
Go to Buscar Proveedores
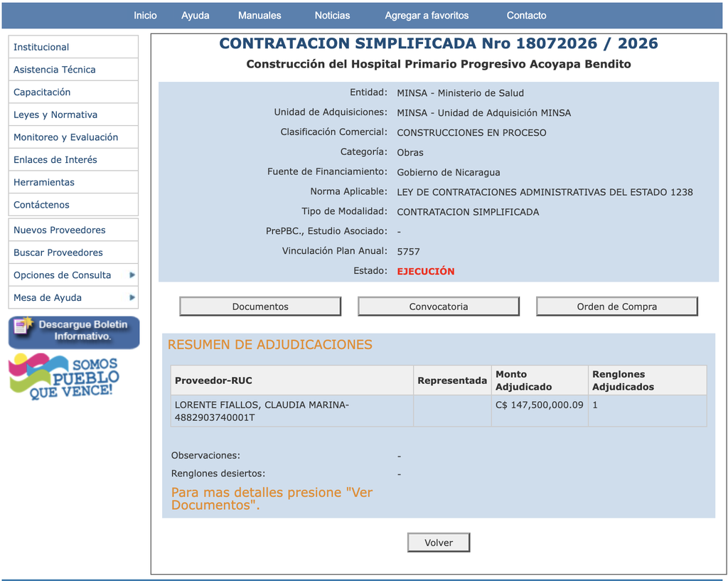pyautogui.click(x=73, y=252)
